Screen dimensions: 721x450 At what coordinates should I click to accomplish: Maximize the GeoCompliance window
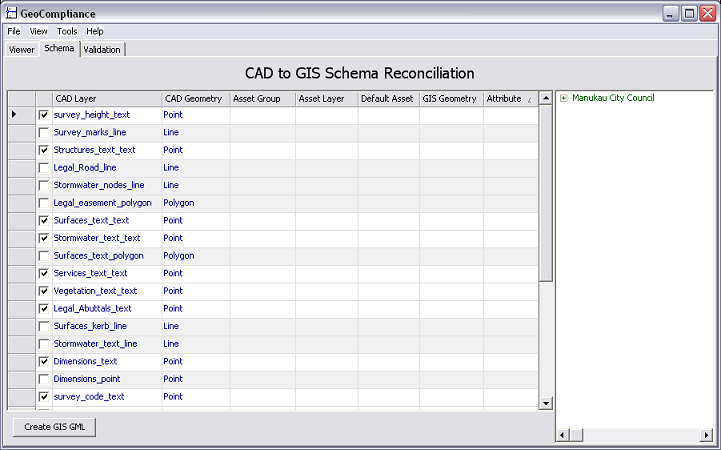click(689, 13)
